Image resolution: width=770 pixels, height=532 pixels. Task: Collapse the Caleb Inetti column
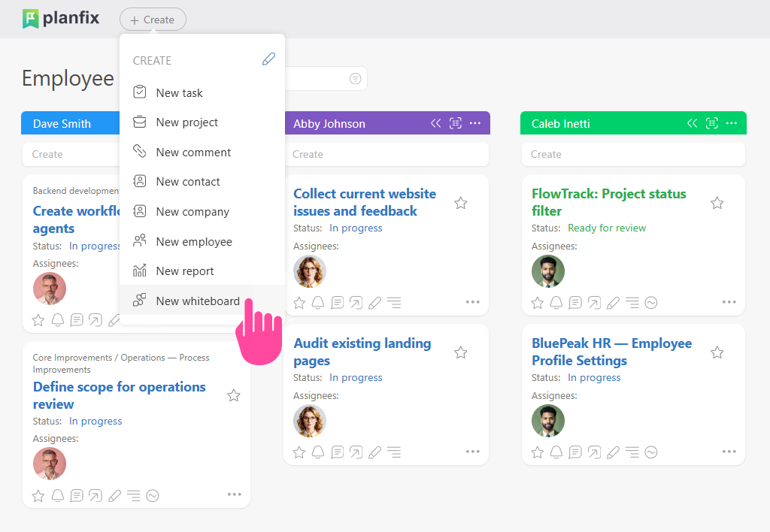click(692, 123)
